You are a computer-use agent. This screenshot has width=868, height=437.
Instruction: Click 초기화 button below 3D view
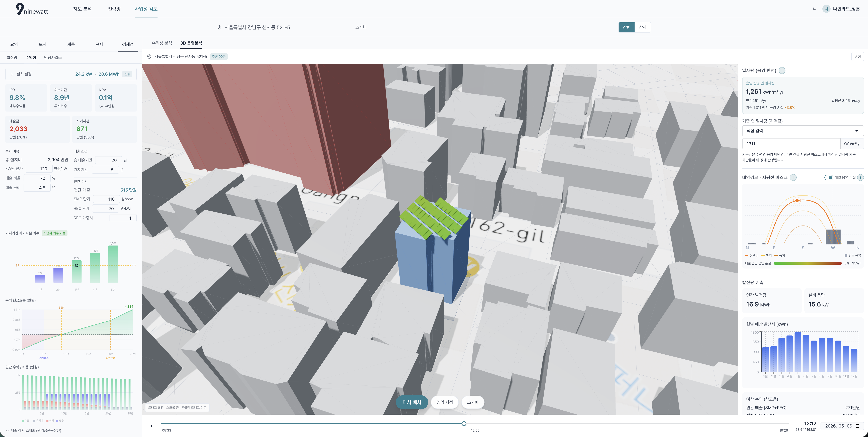[x=473, y=402]
